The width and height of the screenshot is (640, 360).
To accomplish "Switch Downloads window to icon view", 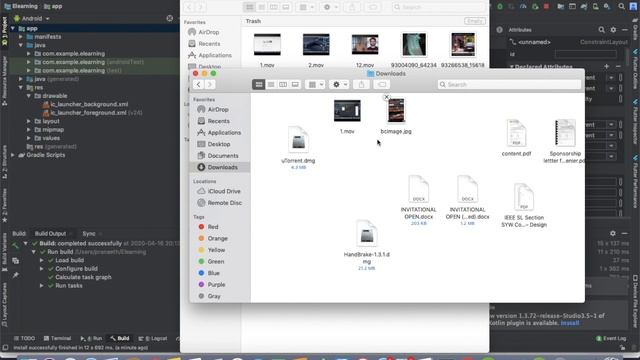I will [258, 84].
